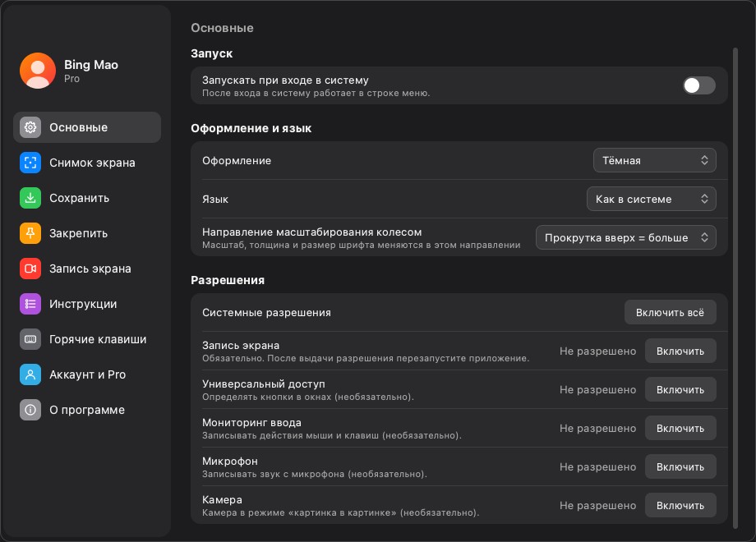Screen dimensions: 756x542
Task: Click the Разрешения section heading
Action: click(x=228, y=280)
